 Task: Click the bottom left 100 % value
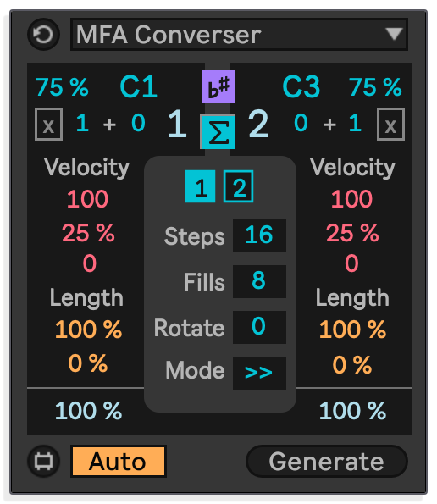pyautogui.click(x=88, y=411)
